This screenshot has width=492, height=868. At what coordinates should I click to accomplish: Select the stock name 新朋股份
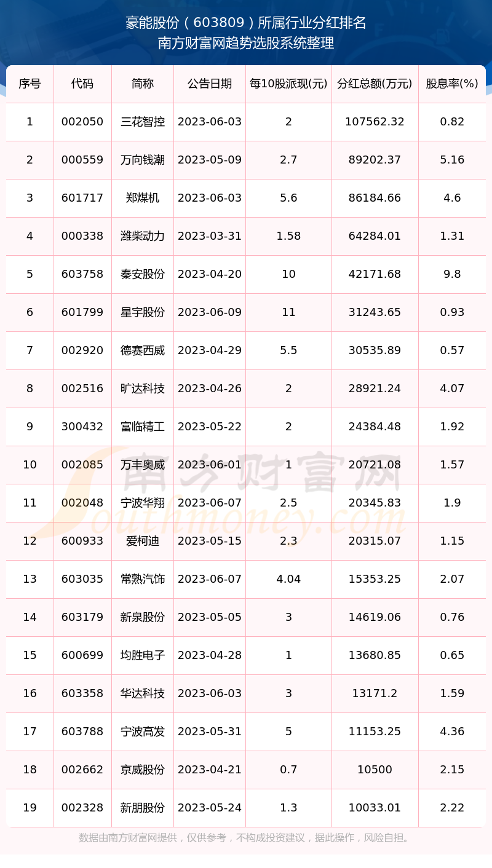143,808
